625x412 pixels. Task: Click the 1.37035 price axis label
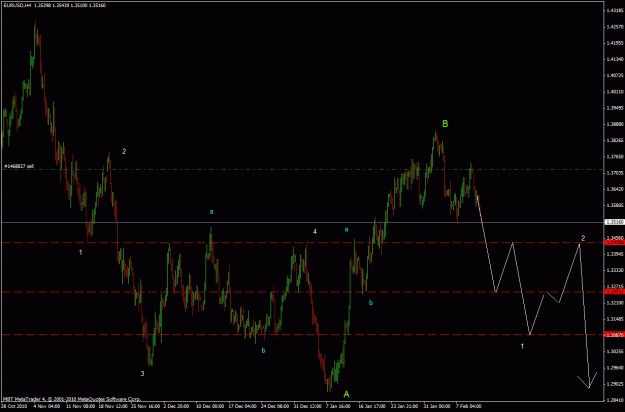(x=615, y=173)
